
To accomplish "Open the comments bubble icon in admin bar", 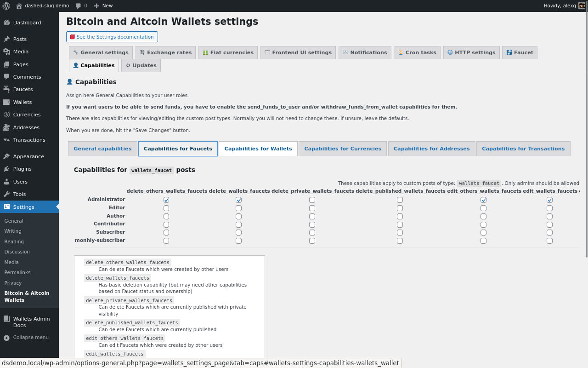I will (78, 6).
